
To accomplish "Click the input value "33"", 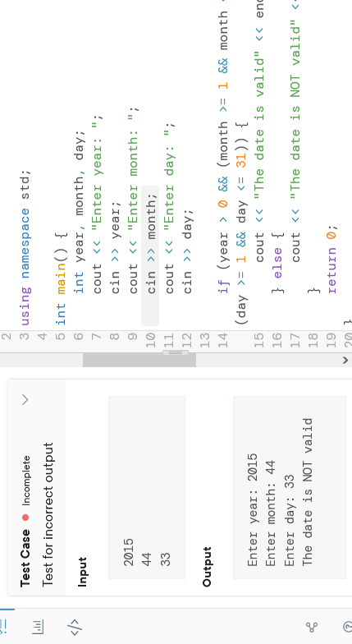I will pos(165,560).
